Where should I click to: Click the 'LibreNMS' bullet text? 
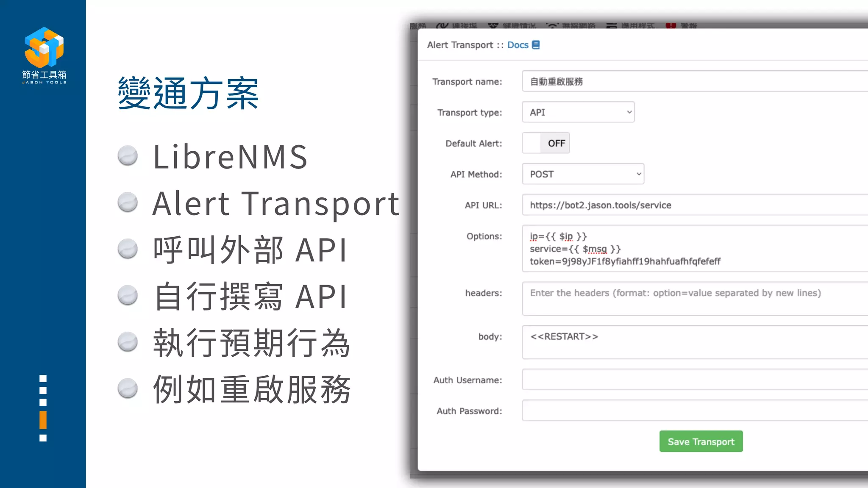tap(230, 157)
